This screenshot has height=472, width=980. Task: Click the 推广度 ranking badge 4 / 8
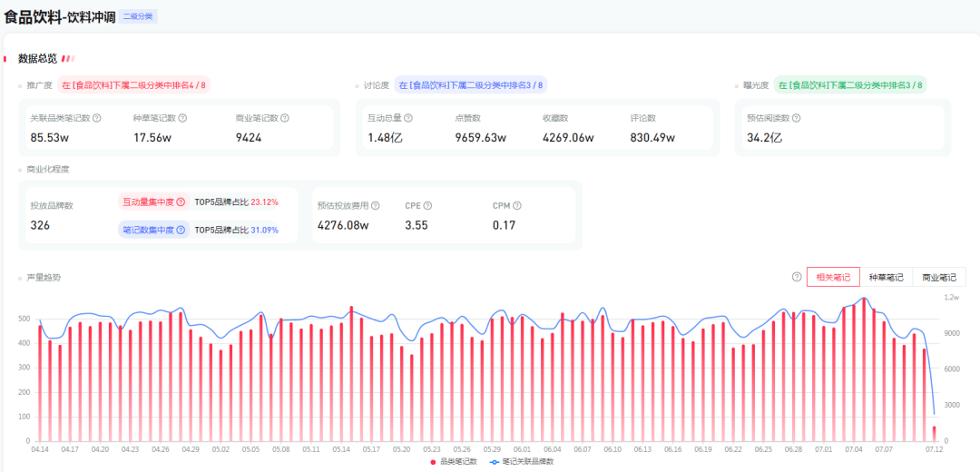click(134, 85)
